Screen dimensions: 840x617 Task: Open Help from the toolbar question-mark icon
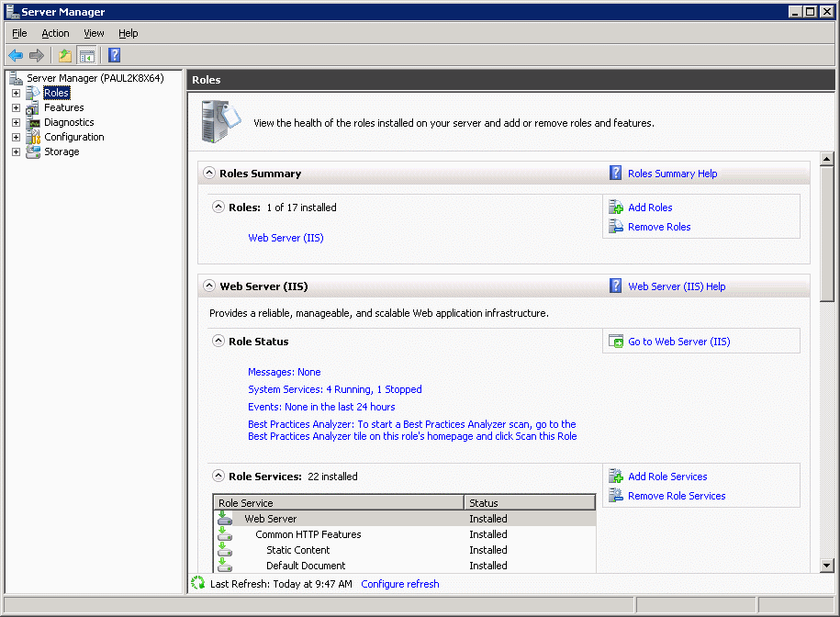[114, 55]
